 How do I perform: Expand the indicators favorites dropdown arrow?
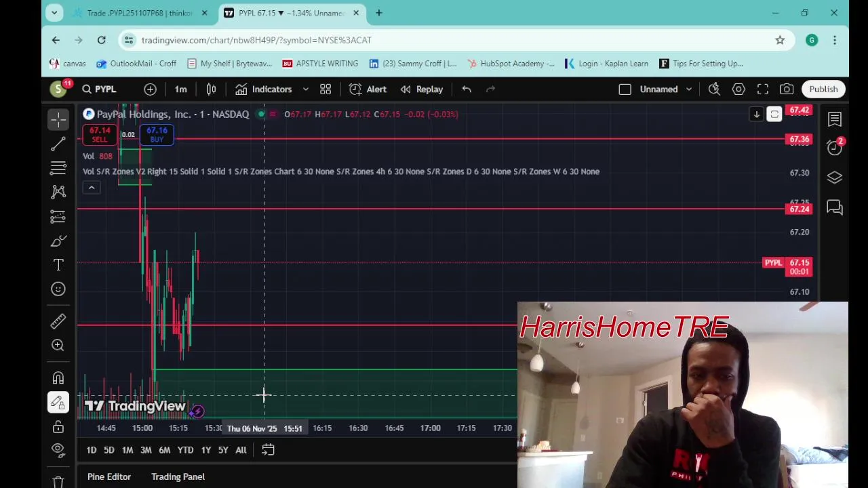pyautogui.click(x=305, y=89)
